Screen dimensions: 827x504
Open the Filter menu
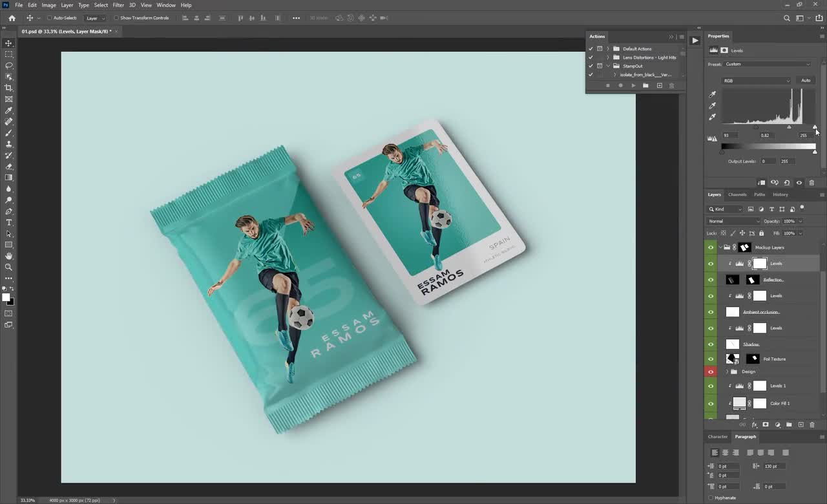pos(118,5)
